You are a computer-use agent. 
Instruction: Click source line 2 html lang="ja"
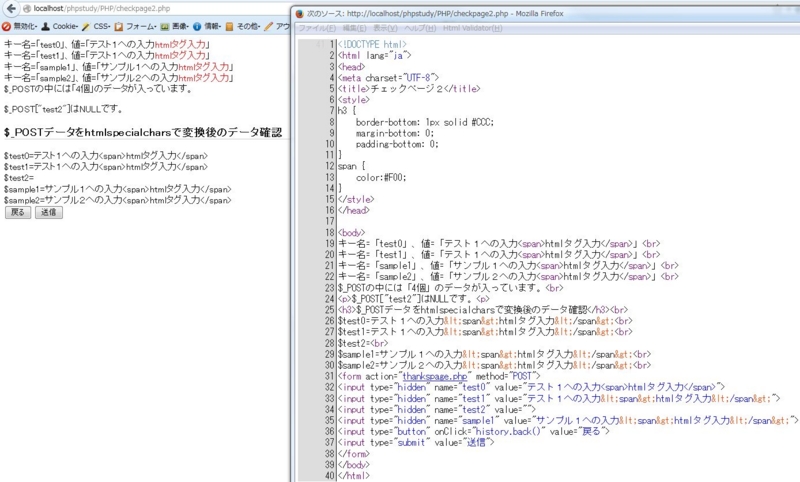pos(374,55)
